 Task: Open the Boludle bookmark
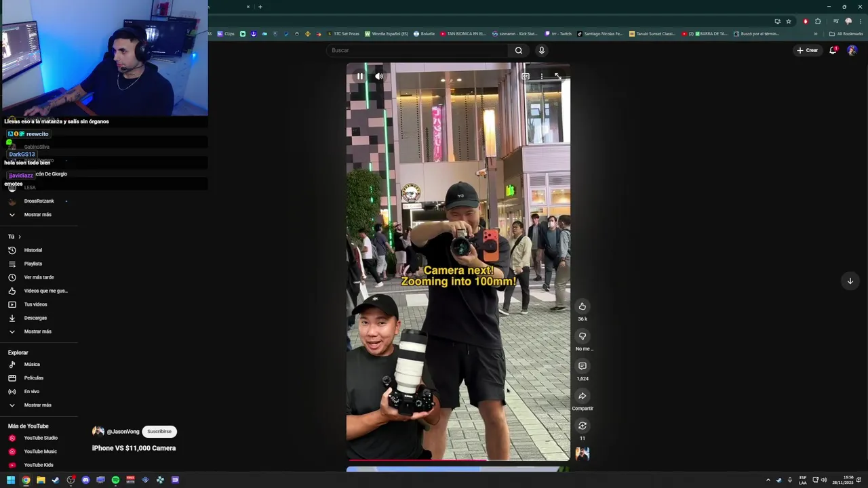[424, 34]
